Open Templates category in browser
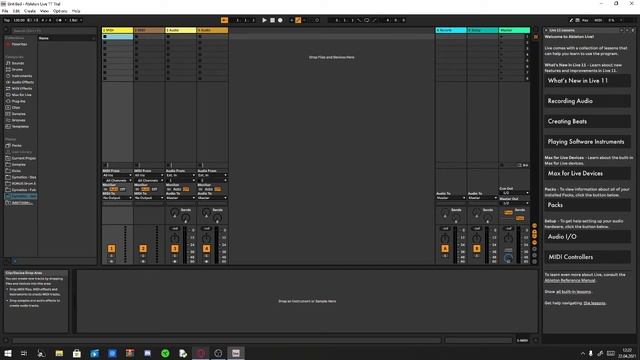The image size is (640, 360). pos(20,127)
